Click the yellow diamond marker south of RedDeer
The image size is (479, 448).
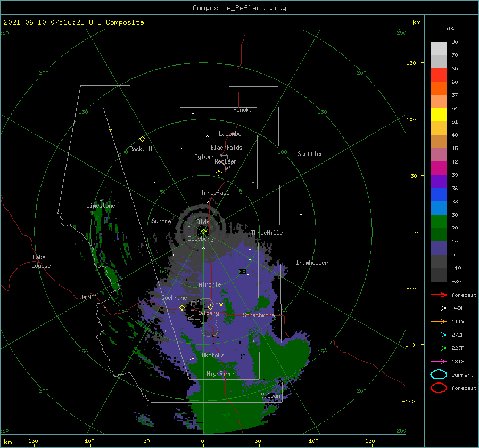[x=219, y=173]
